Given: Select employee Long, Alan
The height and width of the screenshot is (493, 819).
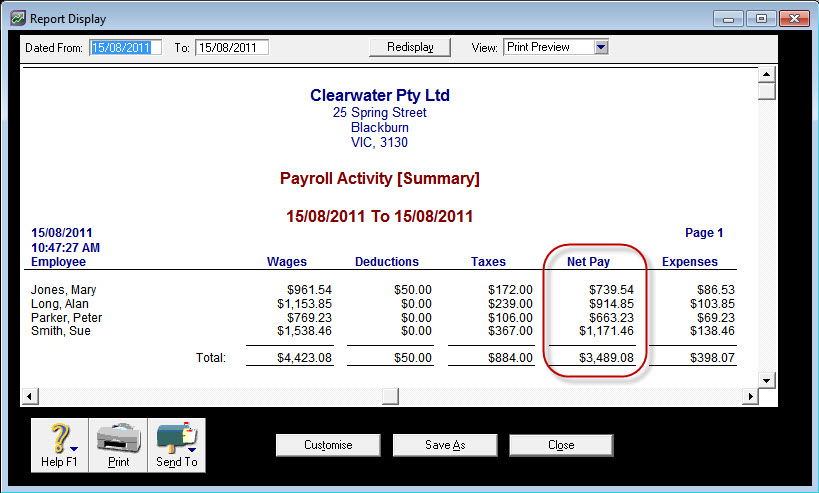Looking at the screenshot, I should tap(60, 304).
